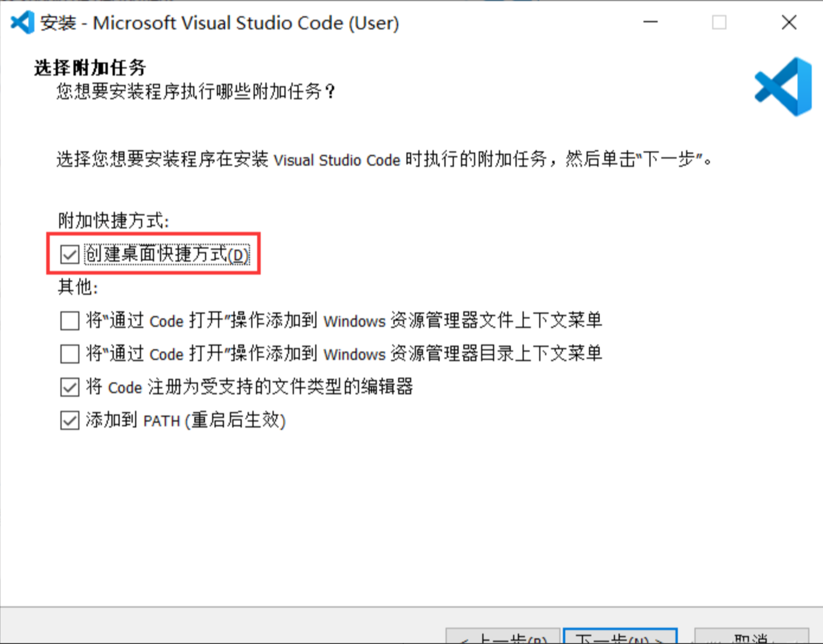Click the 其他: label
Image resolution: width=823 pixels, height=644 pixels.
78,287
